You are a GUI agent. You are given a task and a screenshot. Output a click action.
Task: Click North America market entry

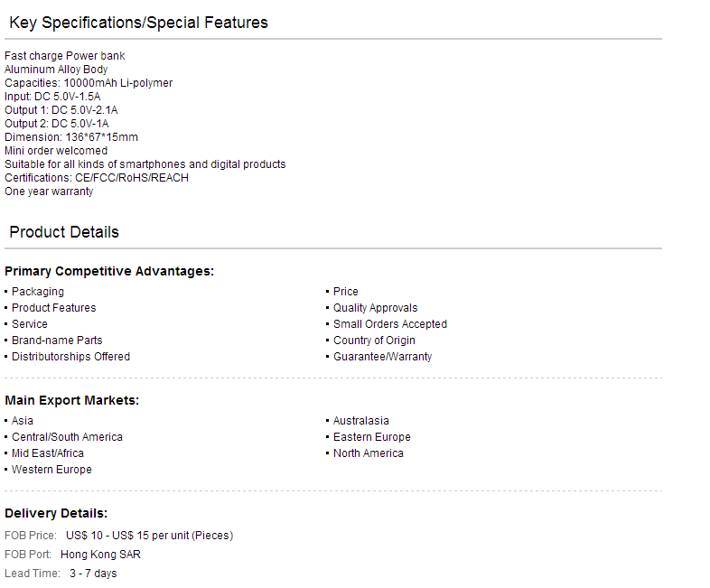369,453
